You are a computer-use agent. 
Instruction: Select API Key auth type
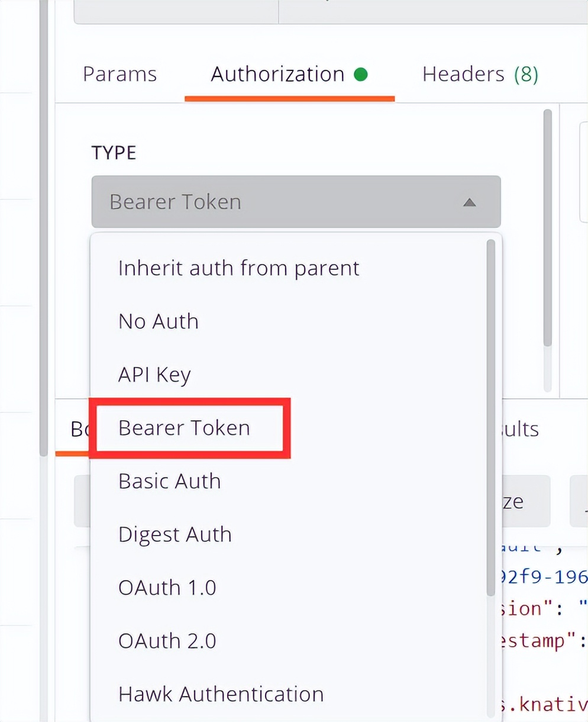[154, 375]
